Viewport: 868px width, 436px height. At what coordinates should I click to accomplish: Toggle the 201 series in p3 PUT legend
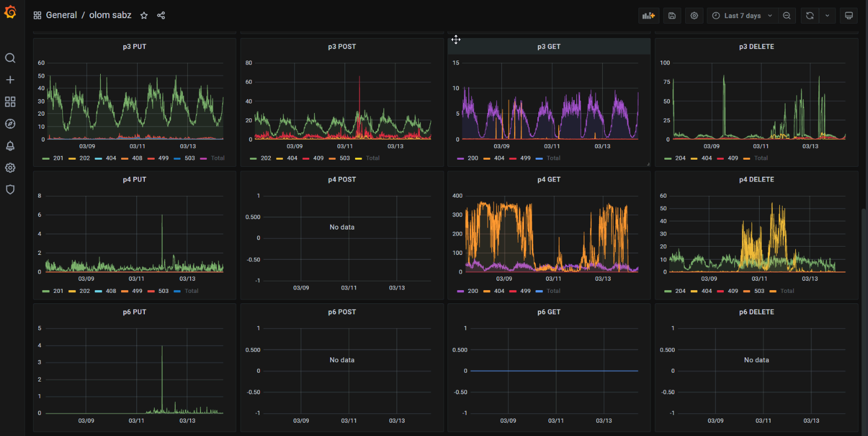click(58, 159)
